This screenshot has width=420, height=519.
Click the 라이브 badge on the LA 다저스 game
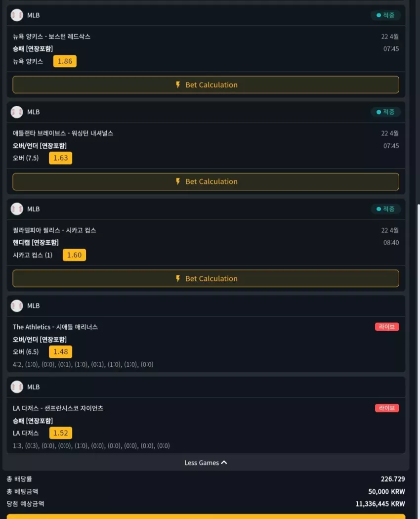click(x=387, y=408)
